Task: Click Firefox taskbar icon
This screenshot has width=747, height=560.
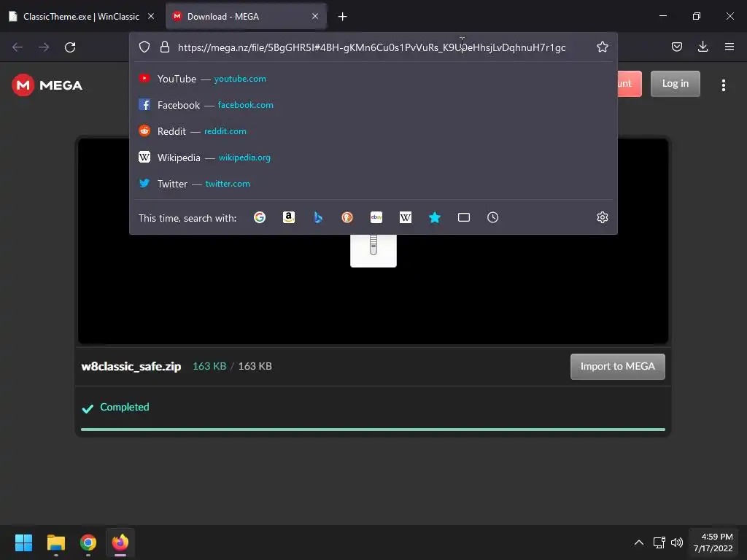Action: point(120,542)
